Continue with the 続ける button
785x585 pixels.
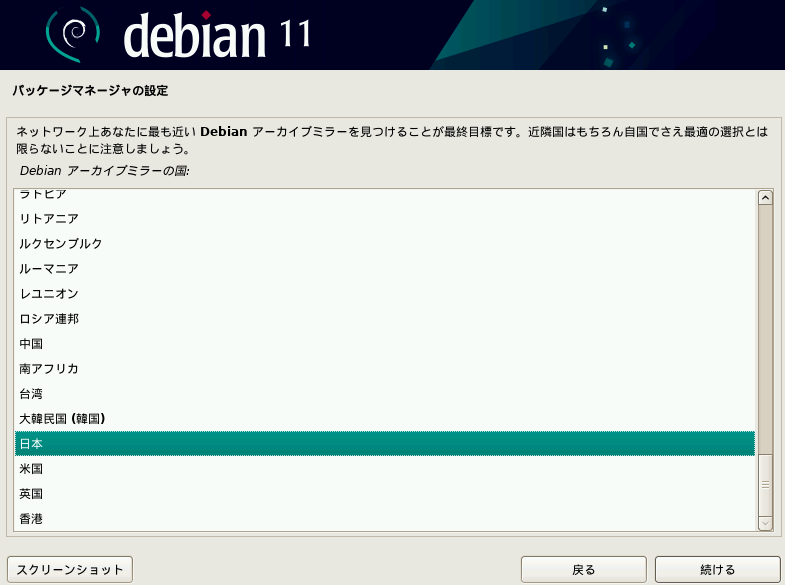(x=717, y=569)
